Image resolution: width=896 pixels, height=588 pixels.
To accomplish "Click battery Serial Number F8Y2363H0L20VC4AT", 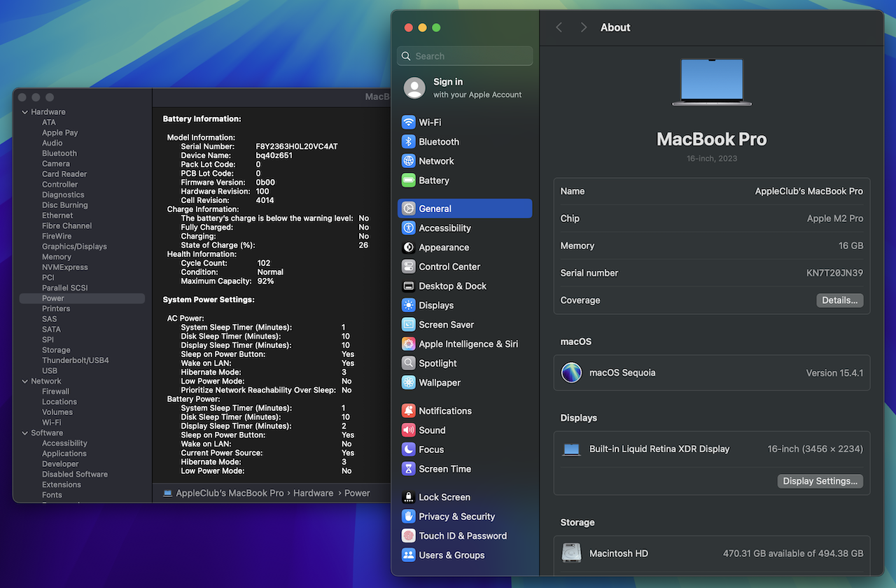I will pos(297,146).
